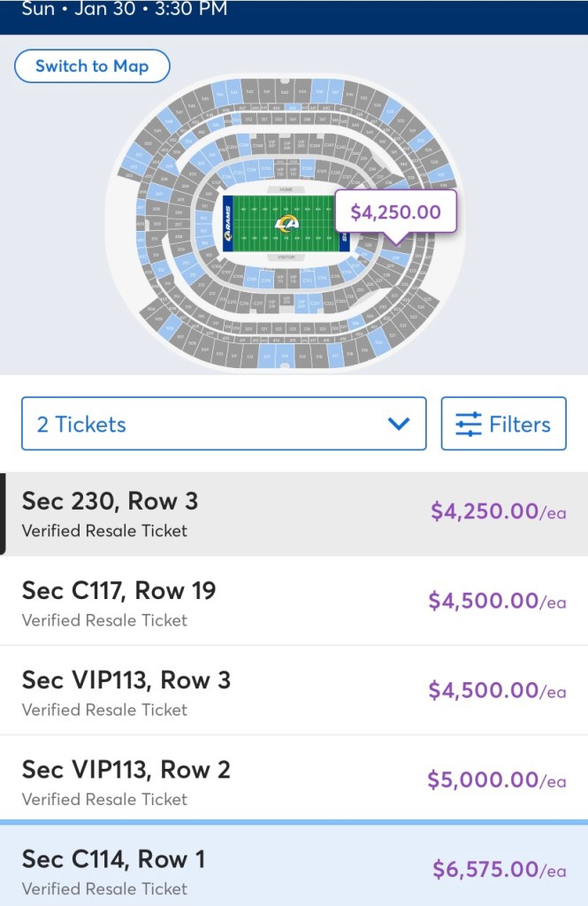This screenshot has width=588, height=906.
Task: Switch to Map view
Action: (x=92, y=66)
